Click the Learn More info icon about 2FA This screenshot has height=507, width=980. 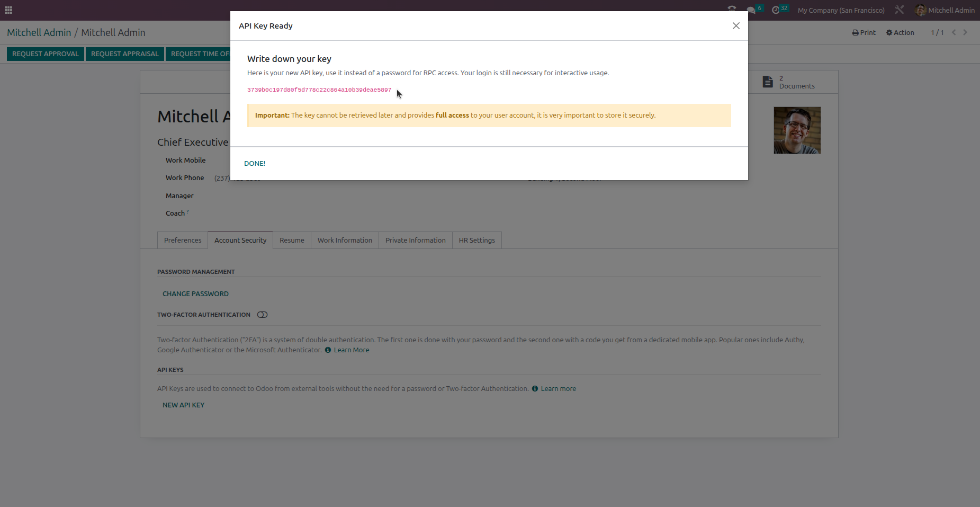tap(327, 350)
